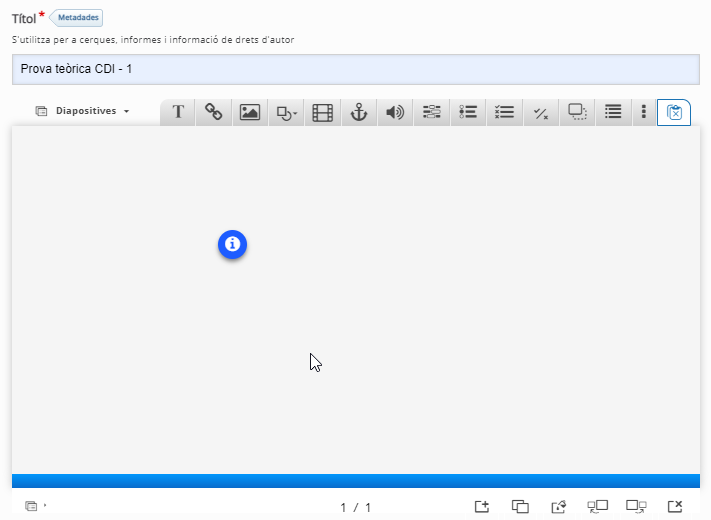The width and height of the screenshot is (711, 520).
Task: Delete the current slide
Action: 675,506
